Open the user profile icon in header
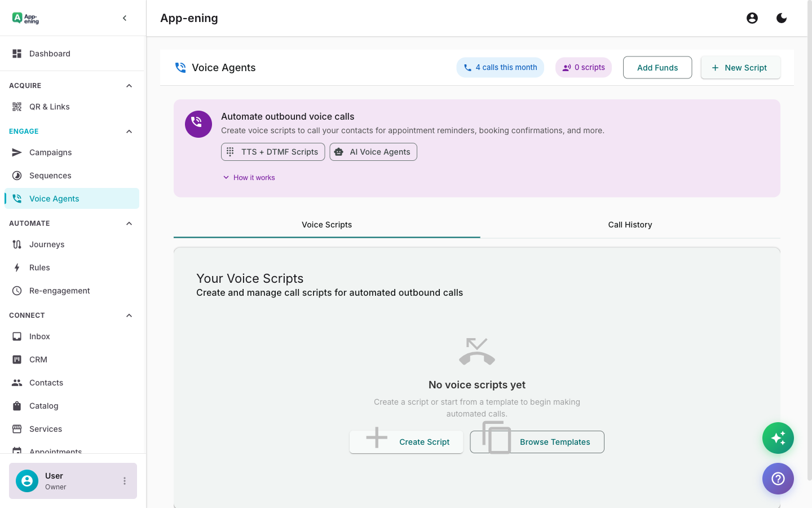 point(752,17)
